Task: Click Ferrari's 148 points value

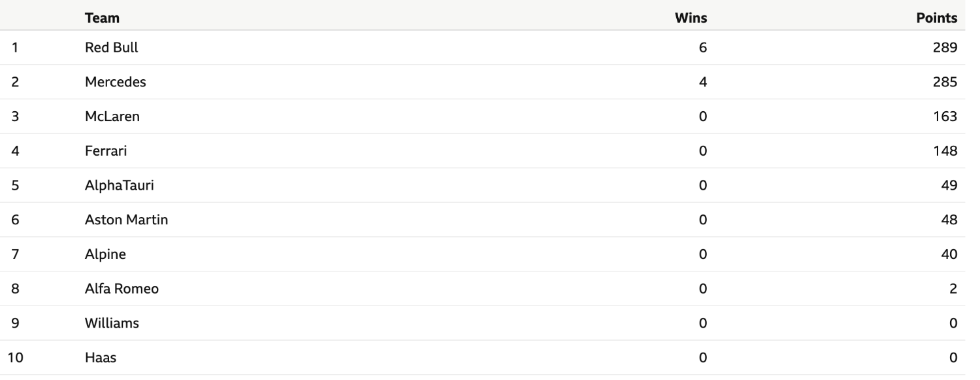Action: [x=945, y=151]
